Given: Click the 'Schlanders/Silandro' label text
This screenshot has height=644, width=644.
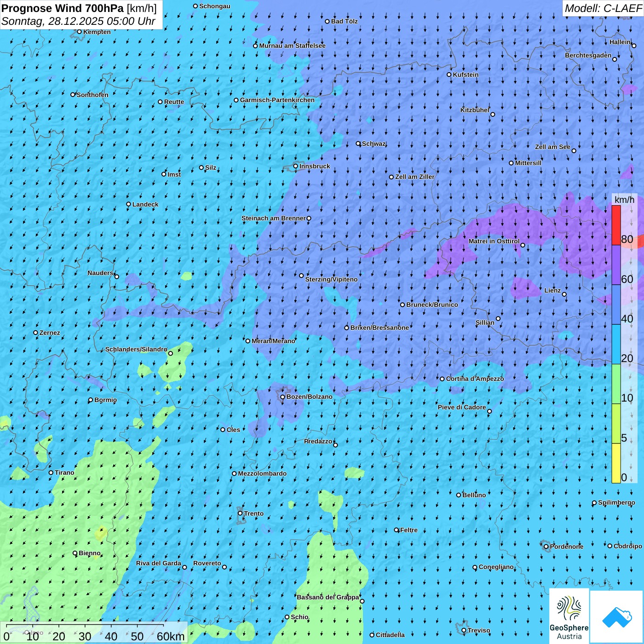Looking at the screenshot, I should [x=136, y=349].
